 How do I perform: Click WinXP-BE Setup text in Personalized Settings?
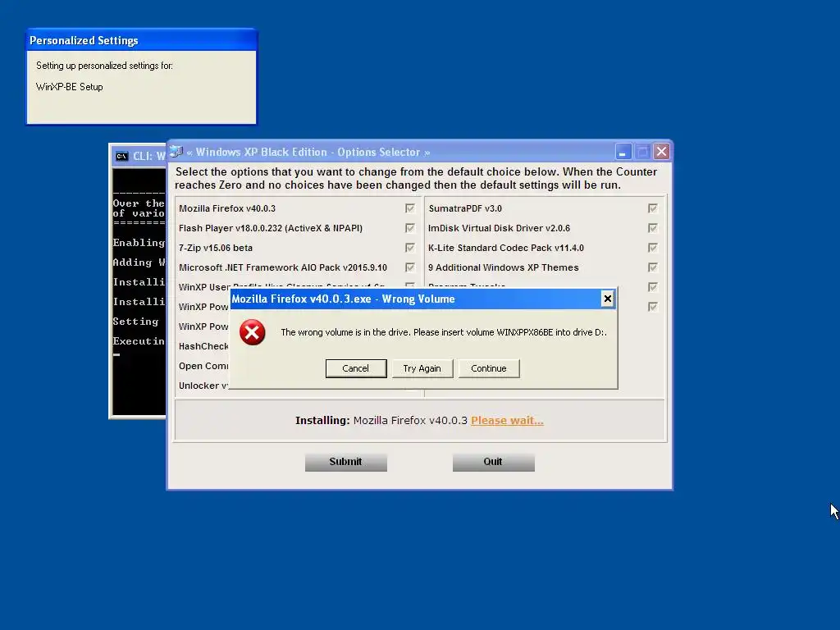coord(69,87)
